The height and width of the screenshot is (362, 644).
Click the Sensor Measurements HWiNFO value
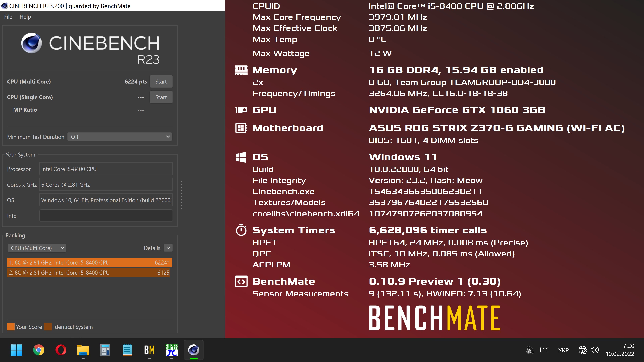[x=445, y=294]
